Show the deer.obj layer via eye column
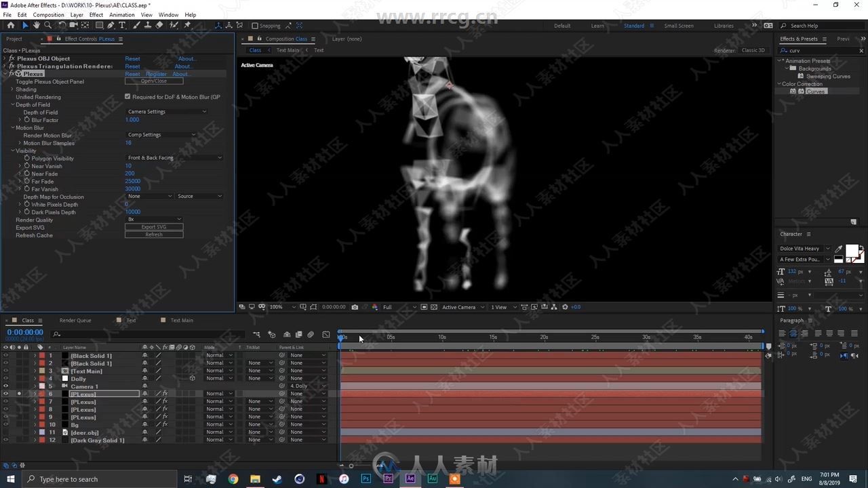Viewport: 868px width, 488px height. pyautogui.click(x=5, y=432)
